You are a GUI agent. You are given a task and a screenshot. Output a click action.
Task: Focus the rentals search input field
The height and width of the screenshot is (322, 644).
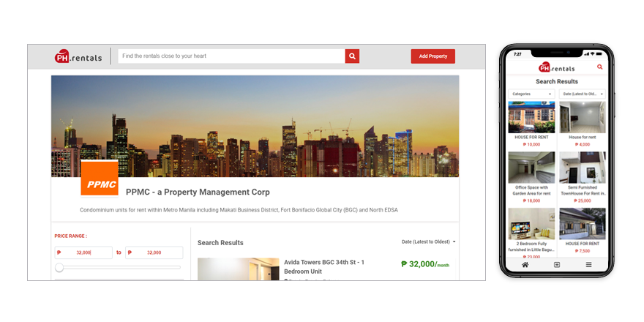click(x=232, y=56)
